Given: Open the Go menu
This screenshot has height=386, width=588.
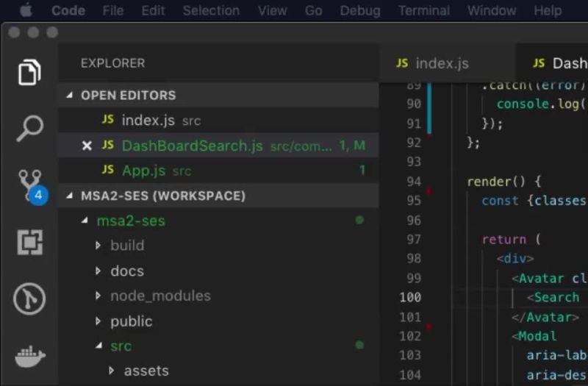Looking at the screenshot, I should 314,10.
